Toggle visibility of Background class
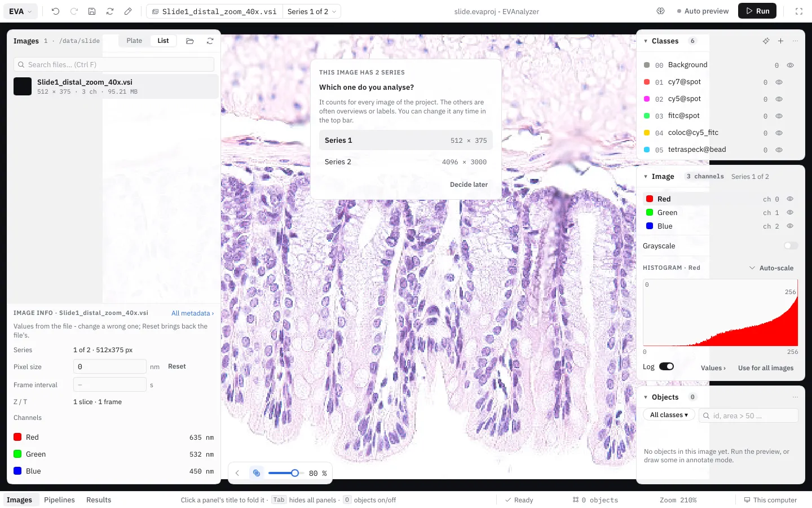Image resolution: width=812 pixels, height=508 pixels. pos(790,65)
